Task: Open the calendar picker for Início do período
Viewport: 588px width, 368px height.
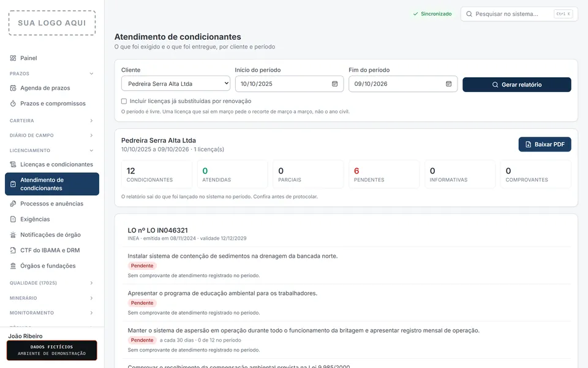Action: (x=335, y=84)
